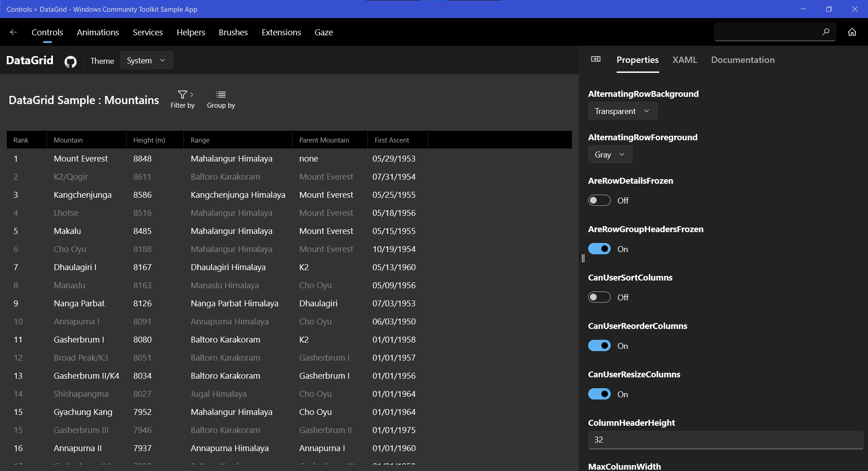Restore the window size
Screen dimensions: 868x471
click(x=829, y=9)
